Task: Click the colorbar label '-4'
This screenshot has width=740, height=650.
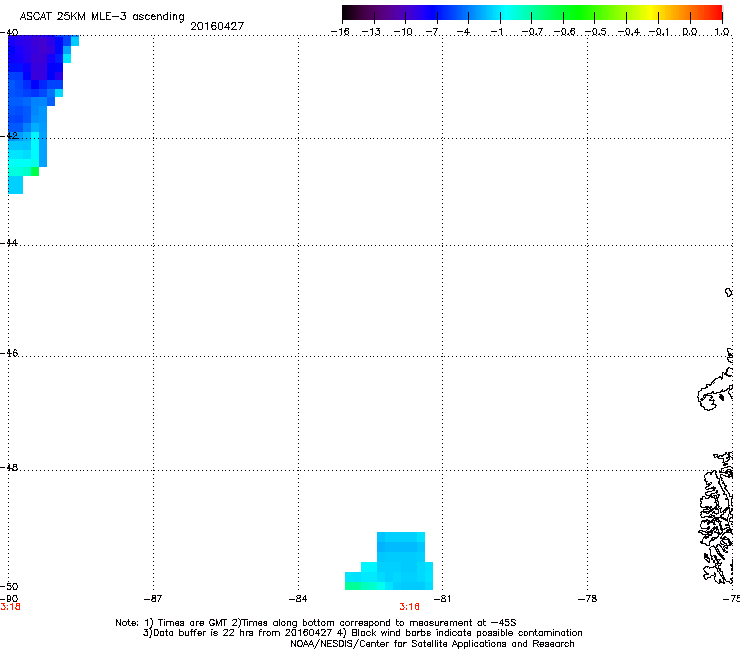Action: (x=463, y=32)
